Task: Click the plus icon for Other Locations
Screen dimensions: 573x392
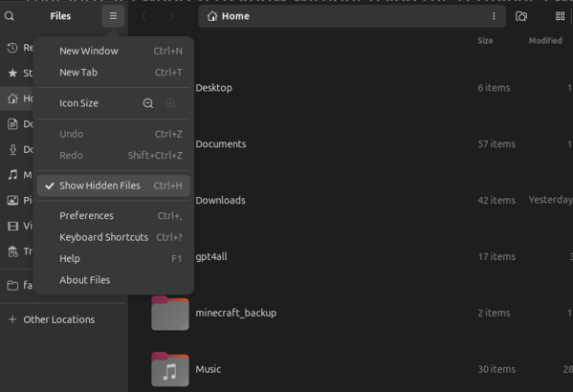Action: pos(12,319)
